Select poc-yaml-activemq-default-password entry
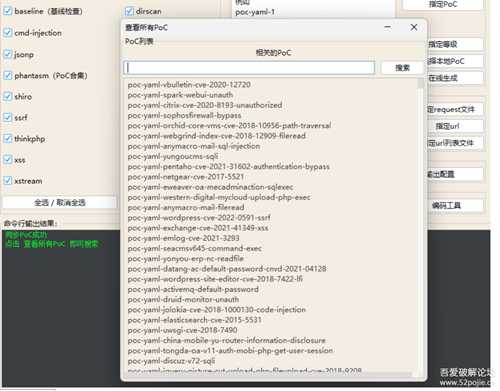500x391 pixels. (193, 289)
